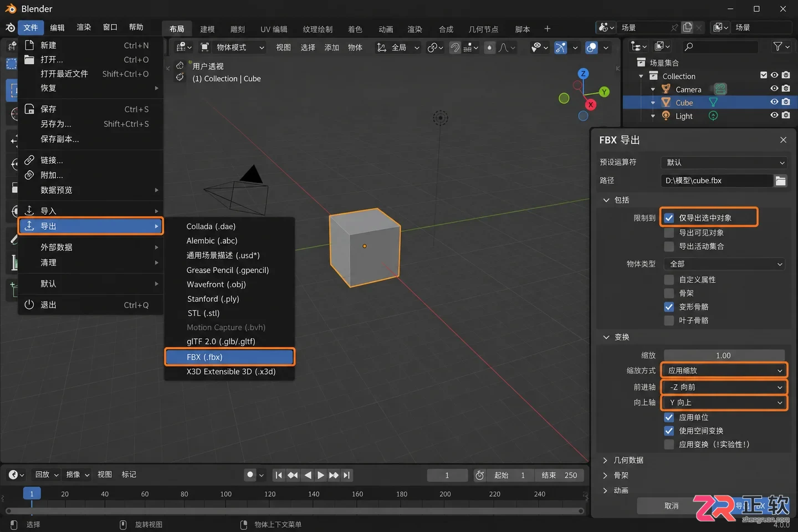Screen dimensions: 798x532
Task: Click the 路径 file path input field
Action: coord(717,181)
